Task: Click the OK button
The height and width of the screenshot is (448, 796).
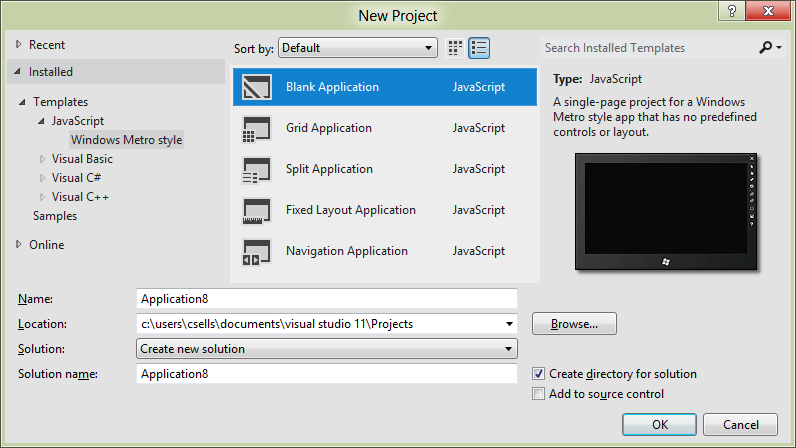Action: click(x=659, y=425)
